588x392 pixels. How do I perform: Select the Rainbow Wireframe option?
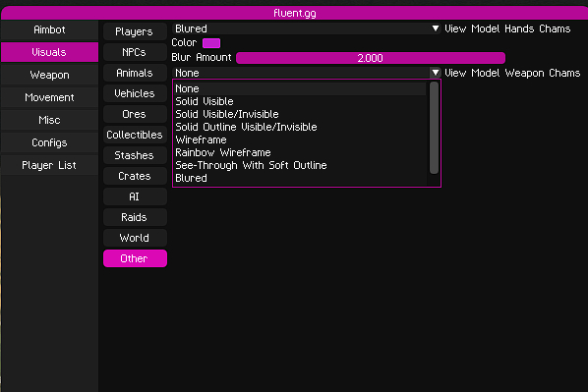[300, 152]
